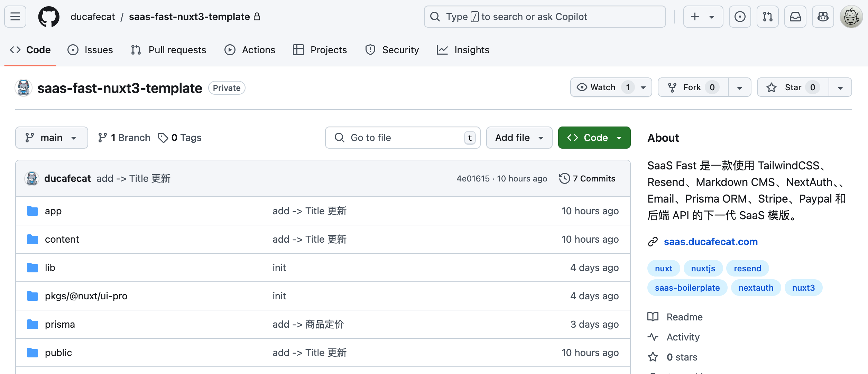This screenshot has width=868, height=374.
Task: Switch to the Pull requests tab
Action: (x=168, y=50)
